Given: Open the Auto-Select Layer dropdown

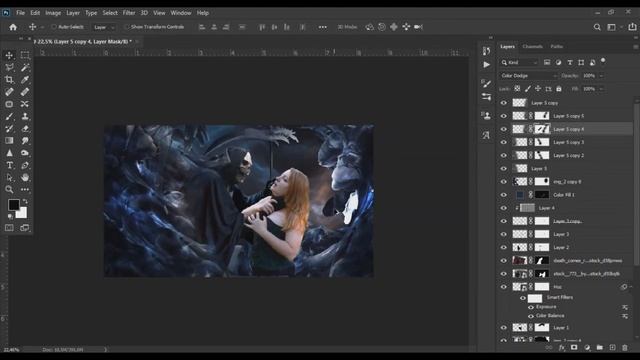Looking at the screenshot, I should [104, 27].
